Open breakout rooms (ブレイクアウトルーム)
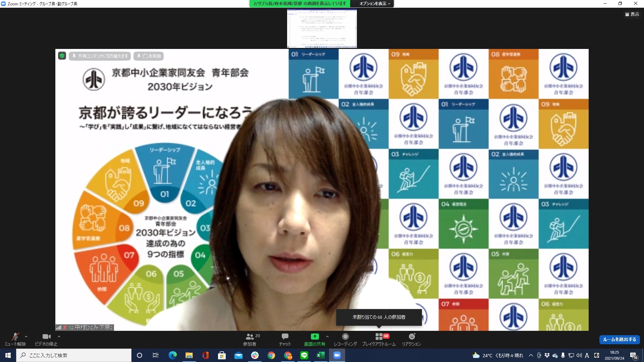 click(379, 339)
